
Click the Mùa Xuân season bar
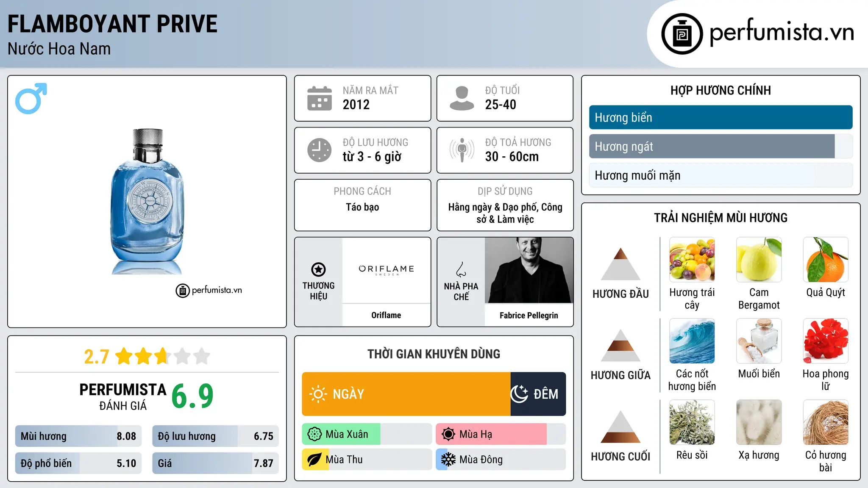tap(367, 434)
